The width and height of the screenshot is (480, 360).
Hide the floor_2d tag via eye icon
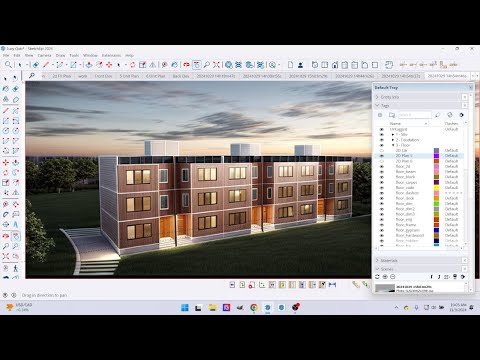pyautogui.click(x=382, y=166)
